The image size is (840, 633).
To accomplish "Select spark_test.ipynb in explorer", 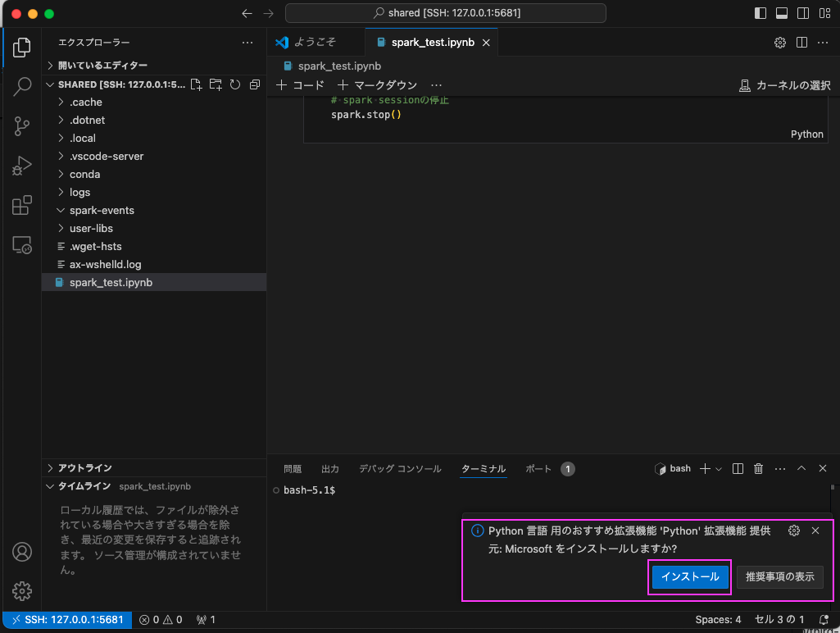I will point(154,282).
